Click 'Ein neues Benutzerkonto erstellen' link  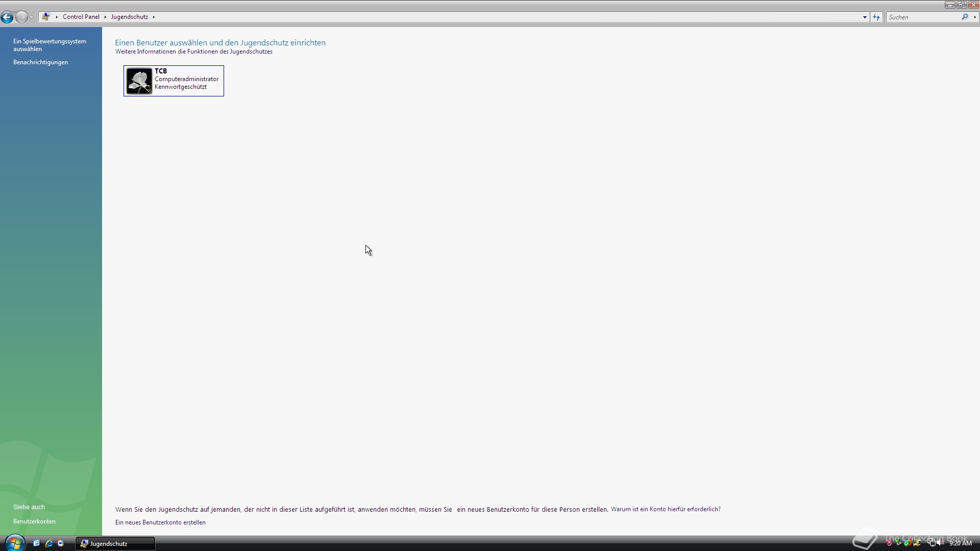pyautogui.click(x=160, y=522)
